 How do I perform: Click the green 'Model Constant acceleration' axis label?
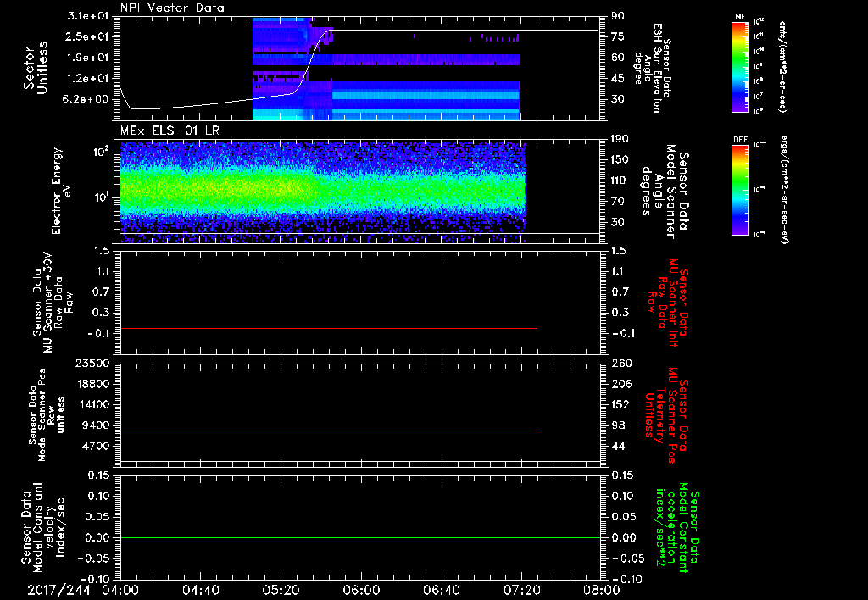click(676, 529)
